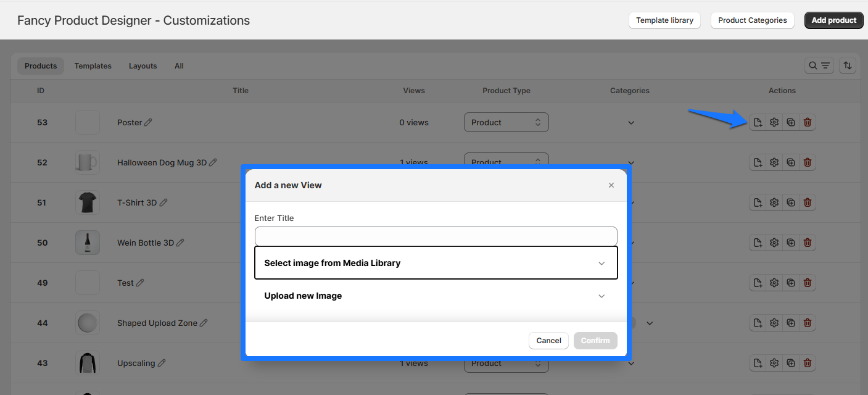Open settings gear for Poster row

(x=774, y=122)
